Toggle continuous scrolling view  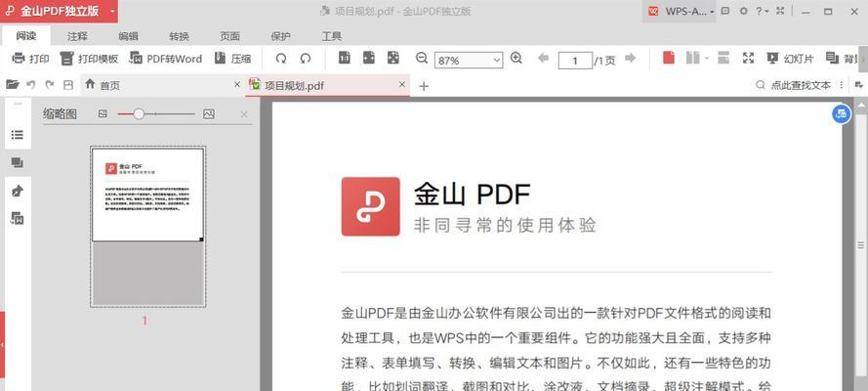click(723, 58)
